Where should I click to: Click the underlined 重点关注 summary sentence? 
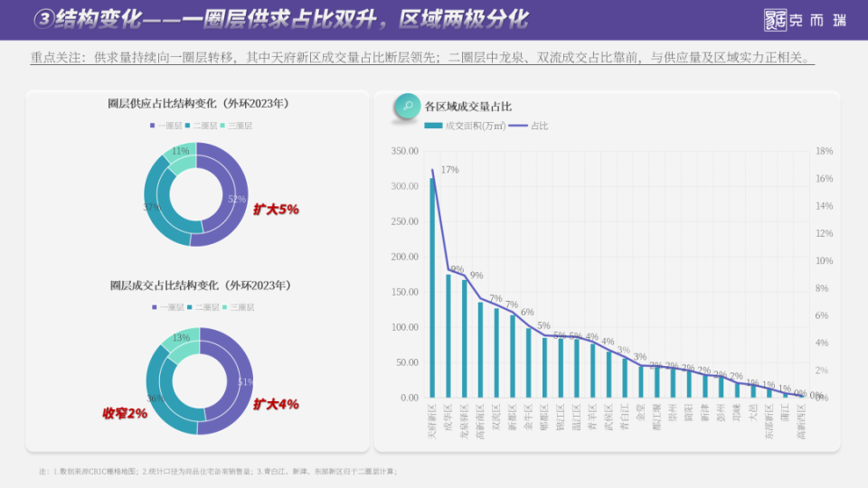click(x=422, y=57)
